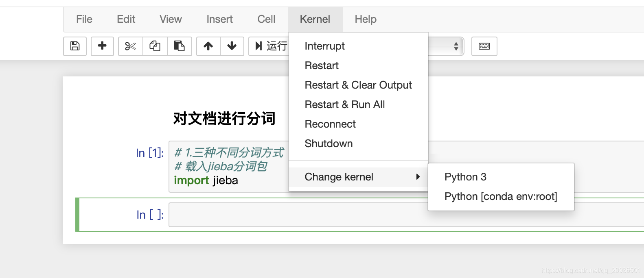
Task: Open the Cell menu
Action: pos(266,19)
